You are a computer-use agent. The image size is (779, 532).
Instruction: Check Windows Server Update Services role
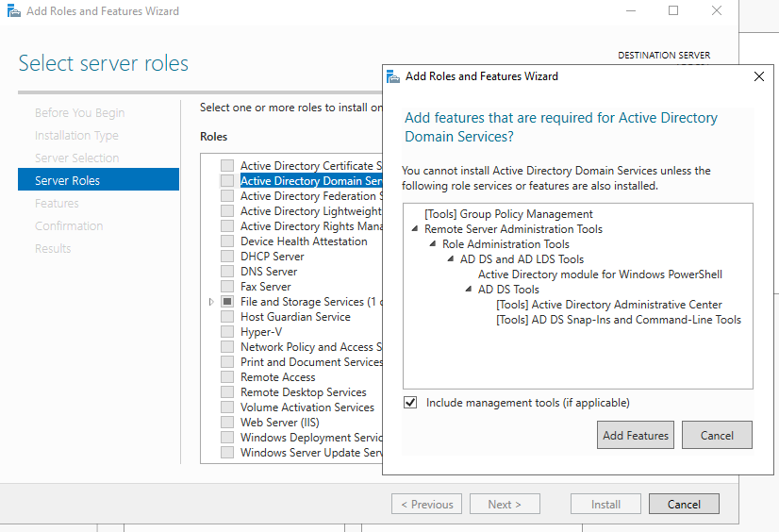pos(227,453)
